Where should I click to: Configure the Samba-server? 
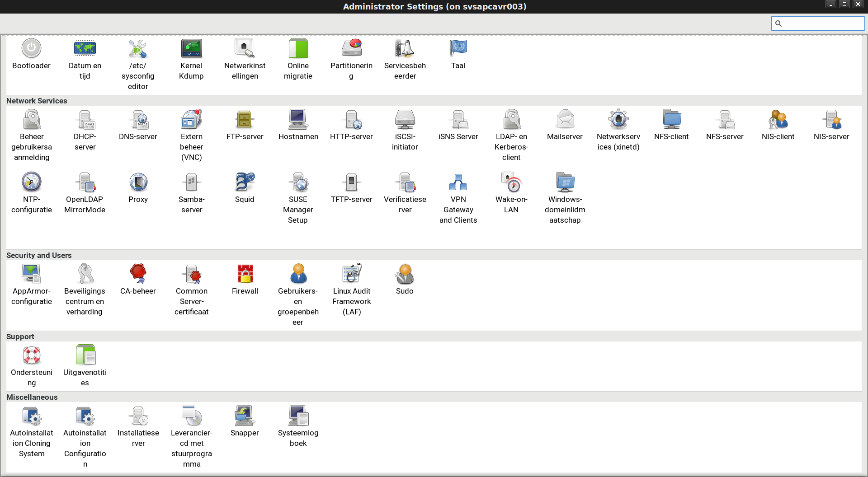coord(191,182)
